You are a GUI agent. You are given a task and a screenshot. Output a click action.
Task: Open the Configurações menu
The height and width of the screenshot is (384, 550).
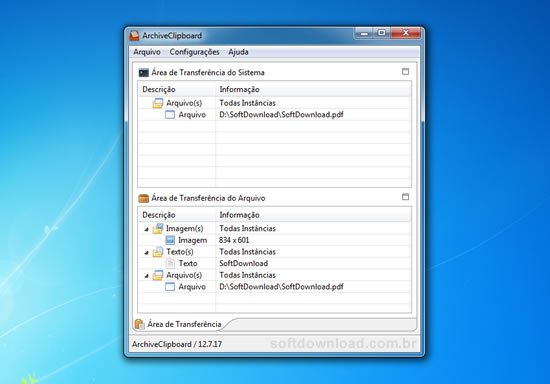pos(194,52)
